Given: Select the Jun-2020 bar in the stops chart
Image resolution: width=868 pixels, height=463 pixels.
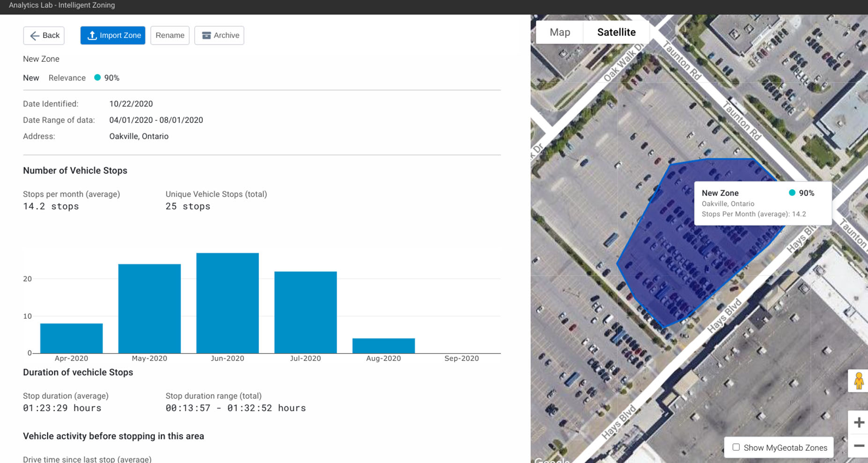Looking at the screenshot, I should click(x=227, y=302).
